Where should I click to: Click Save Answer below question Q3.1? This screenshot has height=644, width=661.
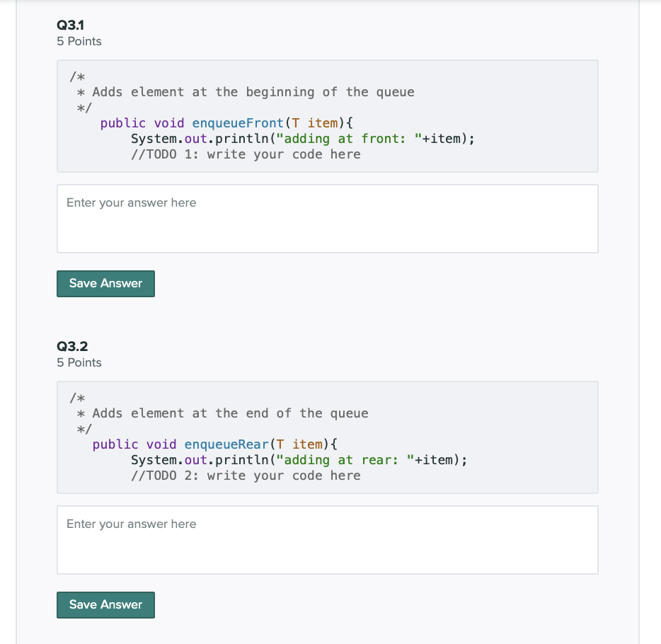pyautogui.click(x=105, y=283)
